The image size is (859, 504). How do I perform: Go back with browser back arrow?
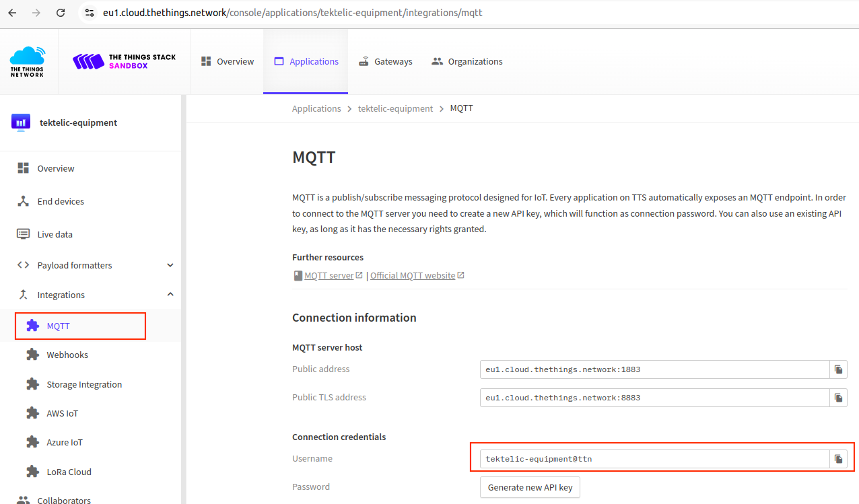(12, 13)
